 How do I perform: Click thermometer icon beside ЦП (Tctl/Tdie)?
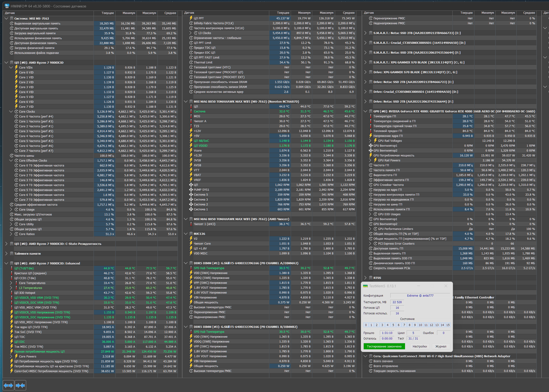point(11,268)
